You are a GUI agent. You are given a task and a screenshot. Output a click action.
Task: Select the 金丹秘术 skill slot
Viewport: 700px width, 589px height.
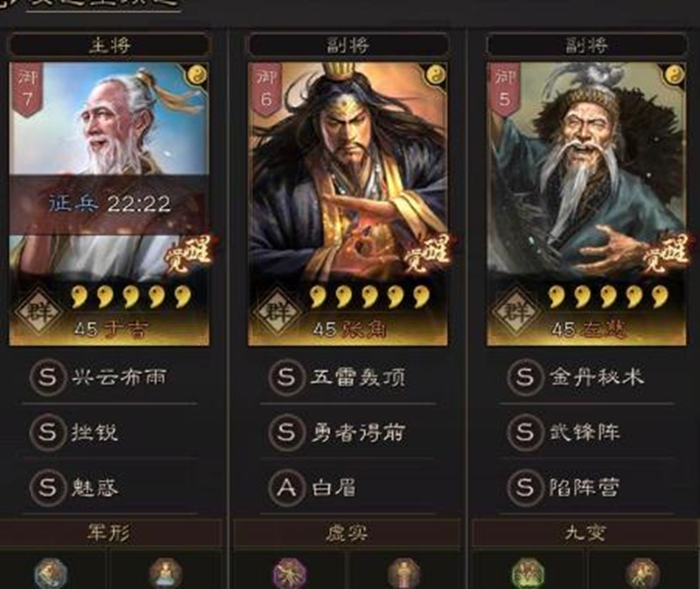pos(587,378)
